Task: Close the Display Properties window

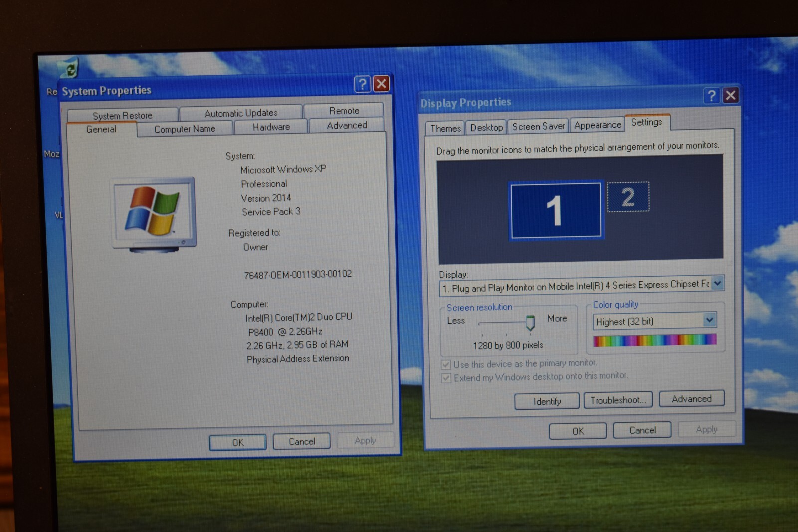Action: [731, 95]
